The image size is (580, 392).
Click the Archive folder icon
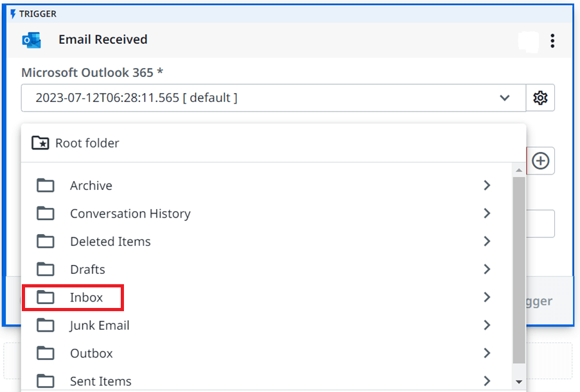pyautogui.click(x=46, y=185)
